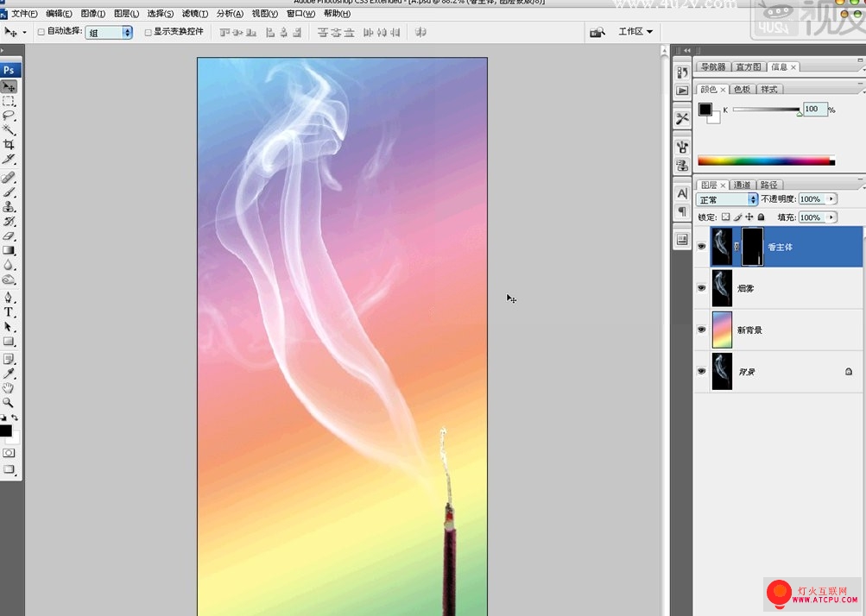866x616 pixels.
Task: Hide the 烟雾 layer
Action: tap(701, 288)
